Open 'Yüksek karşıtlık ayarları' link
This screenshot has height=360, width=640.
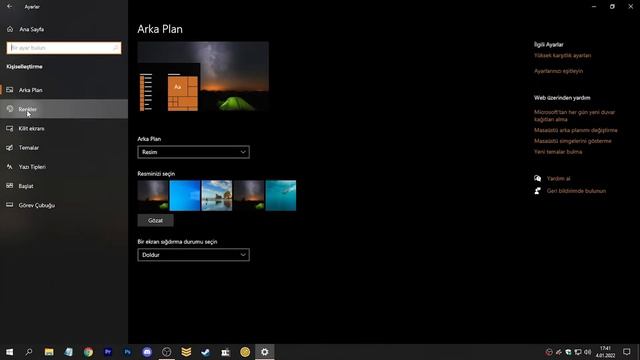[x=562, y=56]
